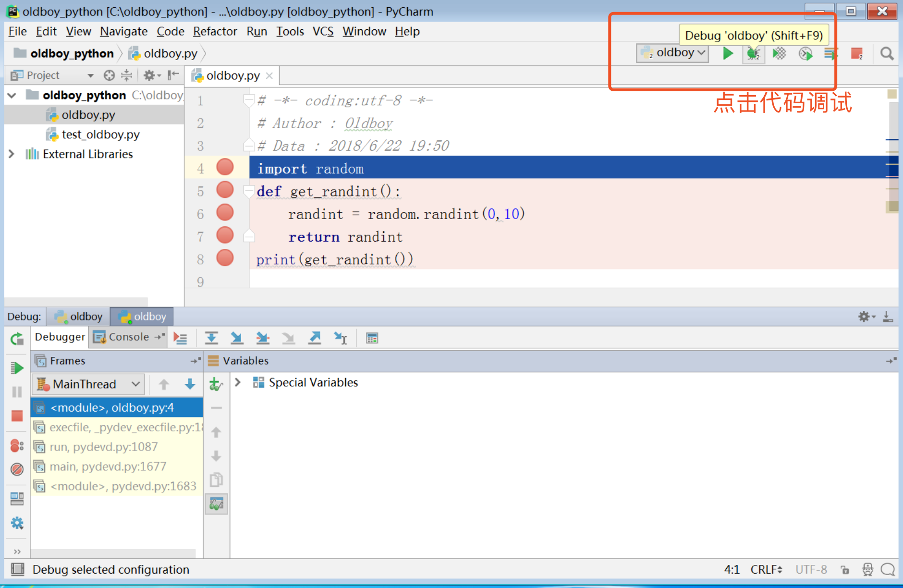Image resolution: width=903 pixels, height=588 pixels.
Task: Click Step Into My Code icon
Action: point(263,338)
